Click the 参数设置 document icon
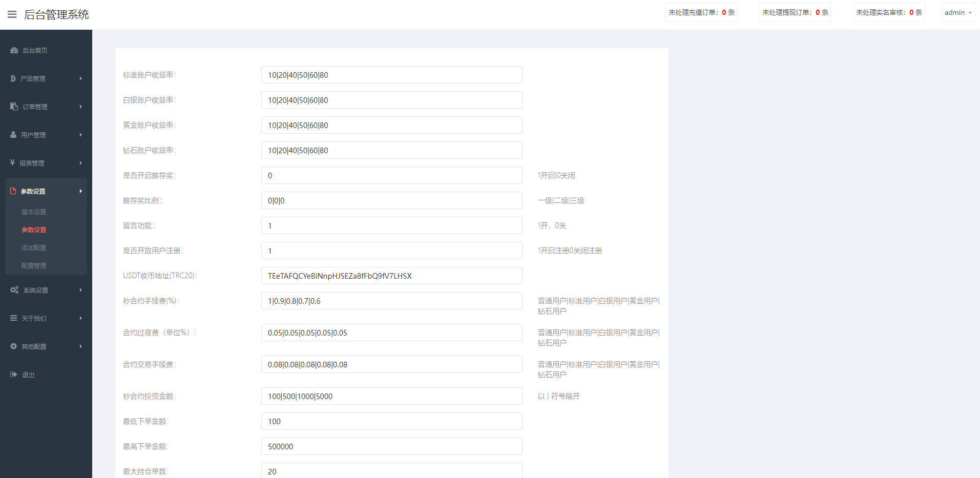 click(14, 191)
